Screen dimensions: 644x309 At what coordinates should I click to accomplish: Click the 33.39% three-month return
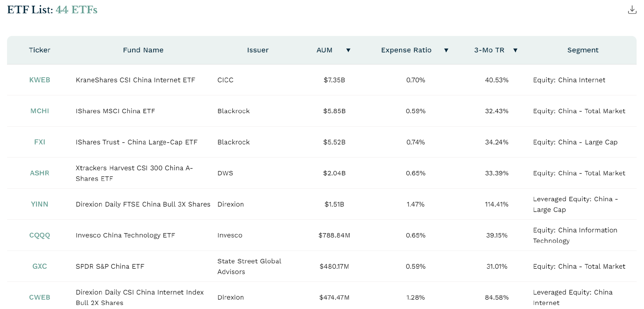point(497,173)
